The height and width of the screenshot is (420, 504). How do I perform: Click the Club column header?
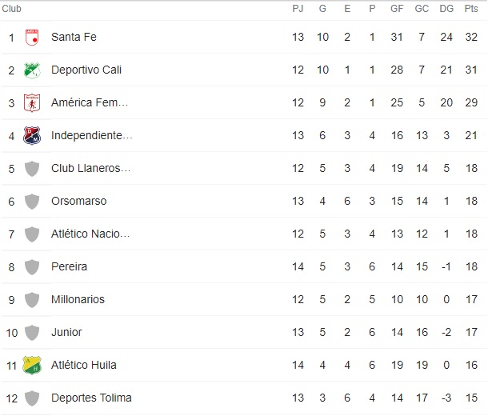12,9
